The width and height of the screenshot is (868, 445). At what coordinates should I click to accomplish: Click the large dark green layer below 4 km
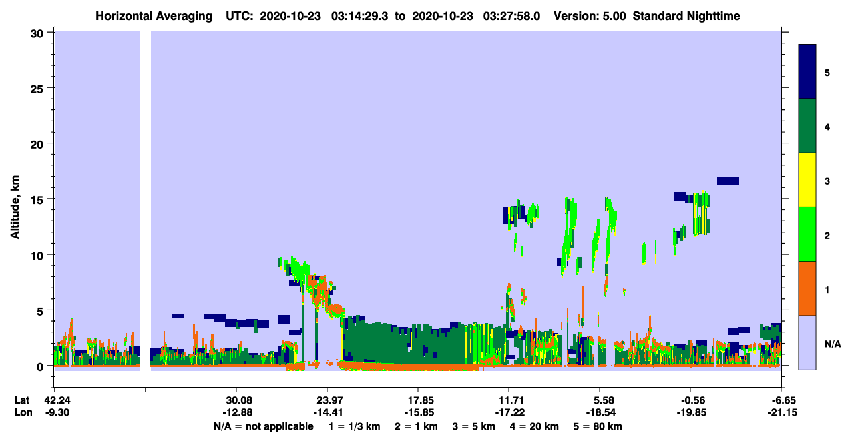[x=407, y=344]
